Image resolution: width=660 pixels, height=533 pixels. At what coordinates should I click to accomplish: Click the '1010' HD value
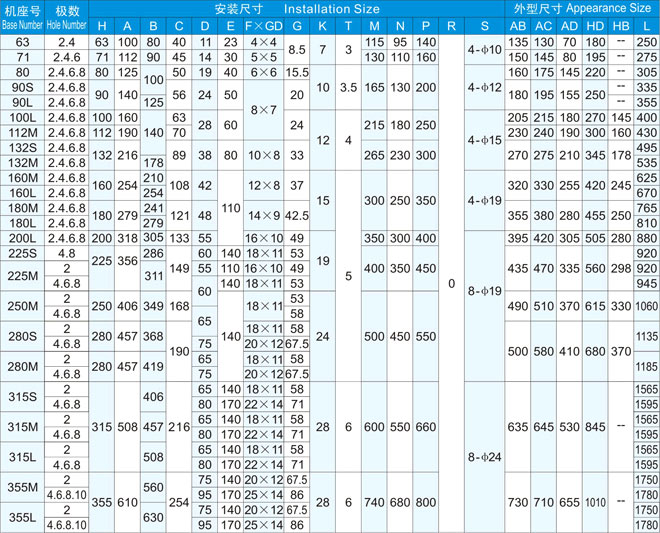click(x=595, y=502)
